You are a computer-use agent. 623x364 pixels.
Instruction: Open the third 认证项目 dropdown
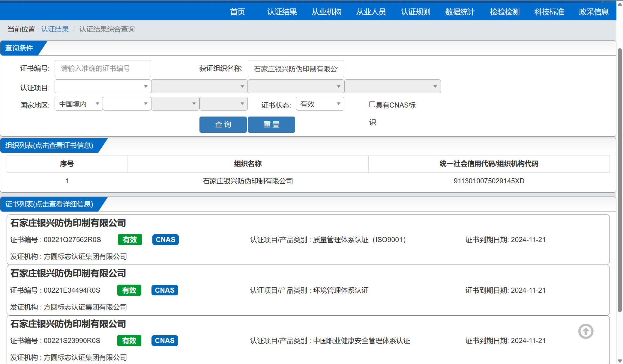[x=296, y=87]
